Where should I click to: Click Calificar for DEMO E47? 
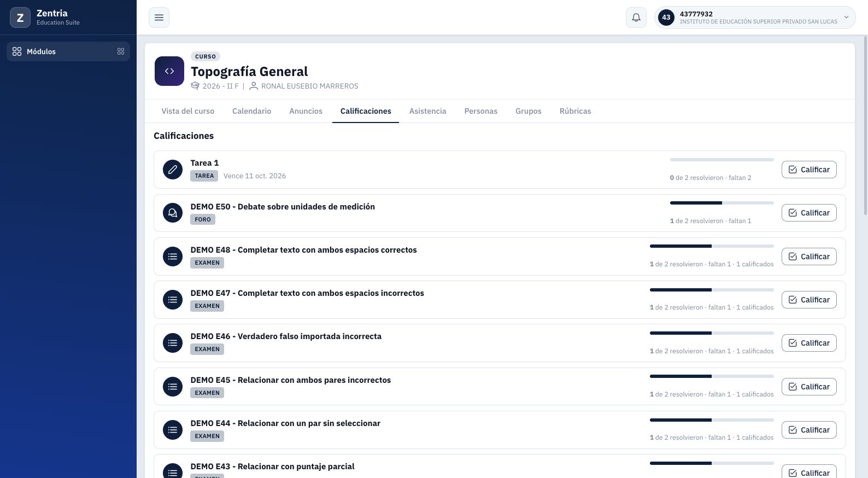[809, 300]
